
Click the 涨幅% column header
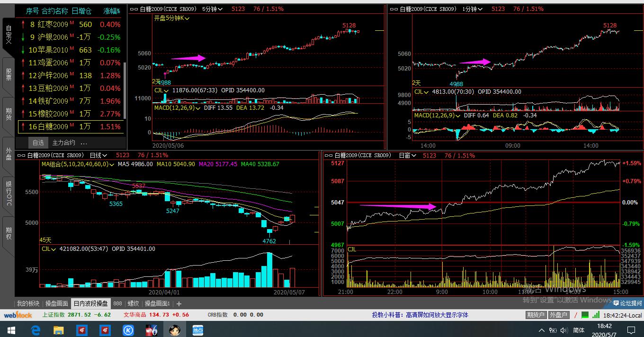tap(112, 10)
